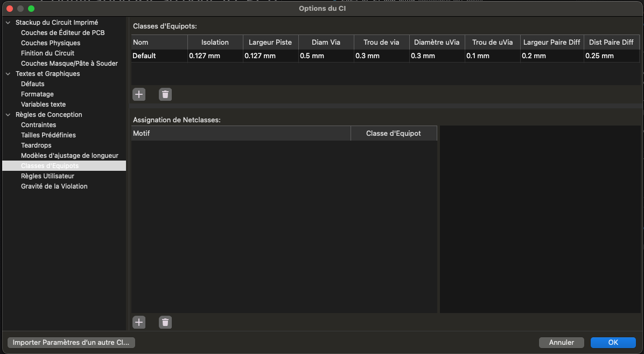Collapse the Stackup du Circuit Imprimé section
This screenshot has width=644, height=354.
(x=8, y=23)
